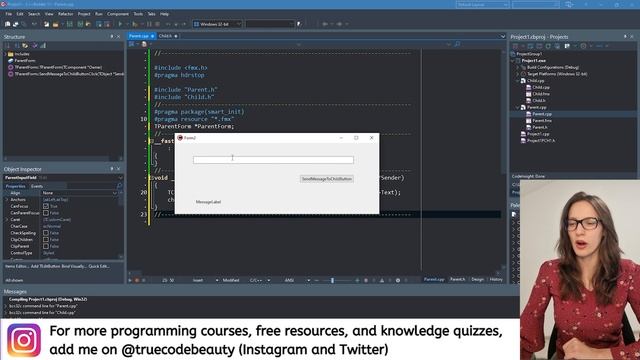Select Parent.fmx in Projects tree
The height and width of the screenshot is (360, 640).
tap(542, 121)
